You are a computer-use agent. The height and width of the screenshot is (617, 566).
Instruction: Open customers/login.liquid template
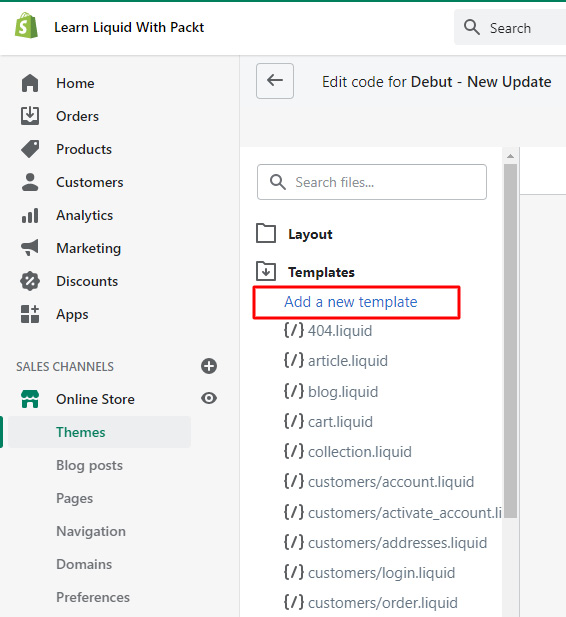tap(381, 573)
